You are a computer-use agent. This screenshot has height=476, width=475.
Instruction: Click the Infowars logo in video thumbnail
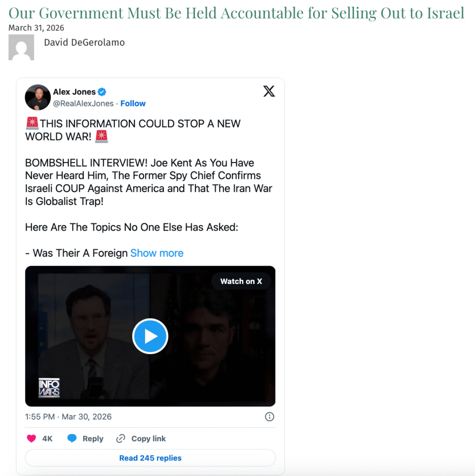tap(49, 388)
